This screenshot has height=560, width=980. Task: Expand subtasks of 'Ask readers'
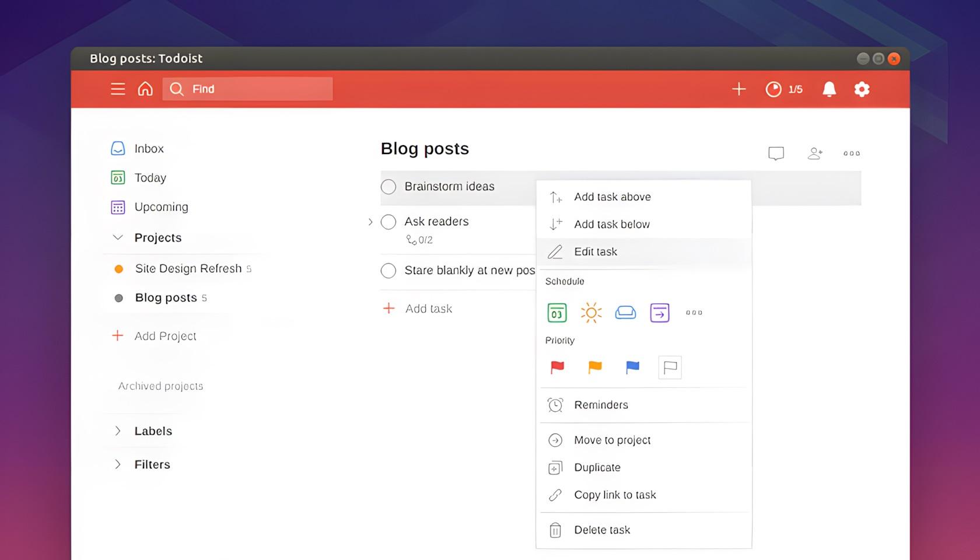point(370,222)
